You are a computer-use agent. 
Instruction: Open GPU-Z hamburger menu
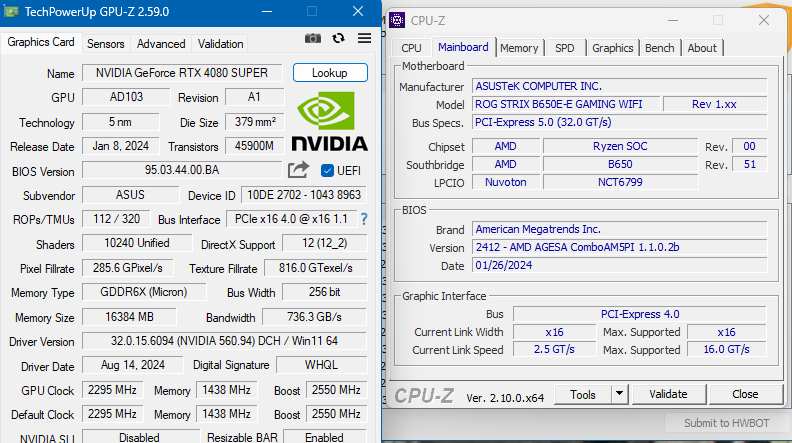[364, 38]
